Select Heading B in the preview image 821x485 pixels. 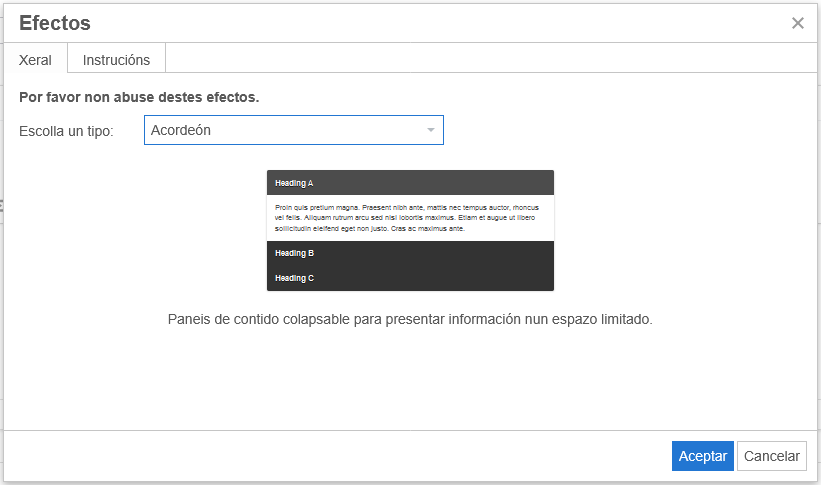[294, 253]
